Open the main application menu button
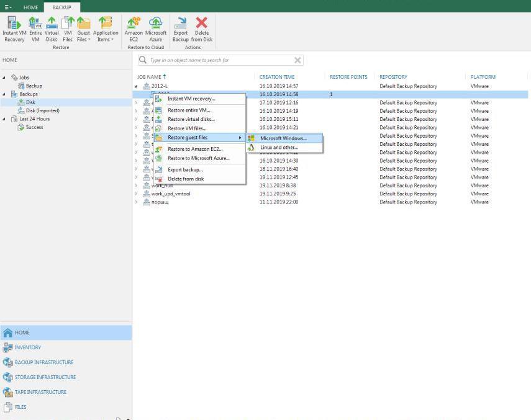The image size is (531, 420). [8, 7]
